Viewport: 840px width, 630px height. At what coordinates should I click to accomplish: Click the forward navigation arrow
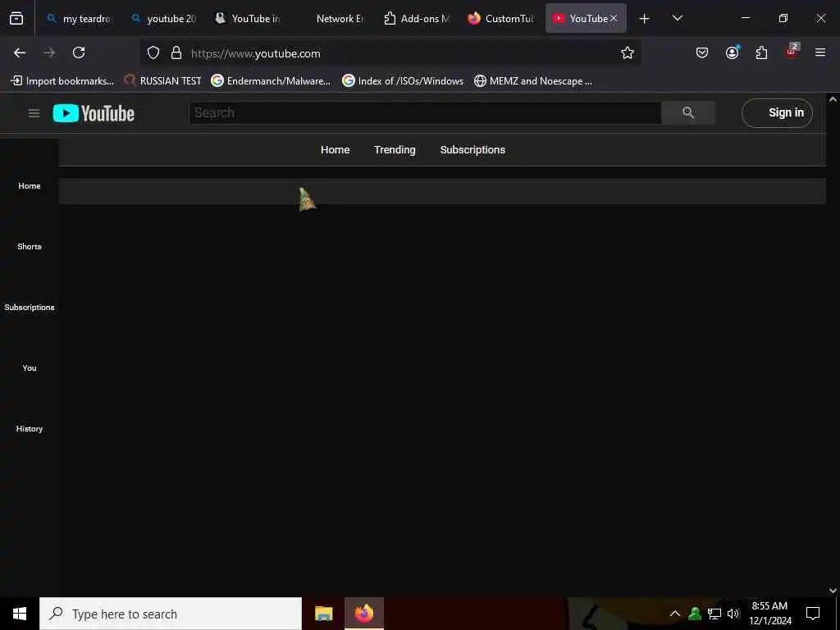pos(49,52)
